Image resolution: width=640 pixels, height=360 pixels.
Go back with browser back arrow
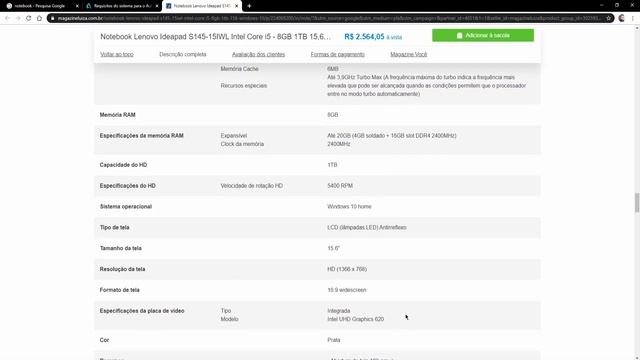(7, 18)
